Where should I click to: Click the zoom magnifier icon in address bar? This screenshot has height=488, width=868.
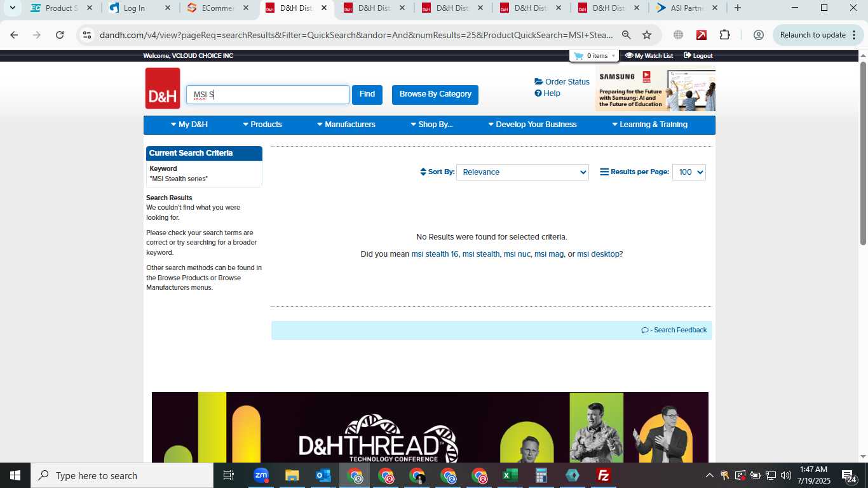tap(627, 35)
